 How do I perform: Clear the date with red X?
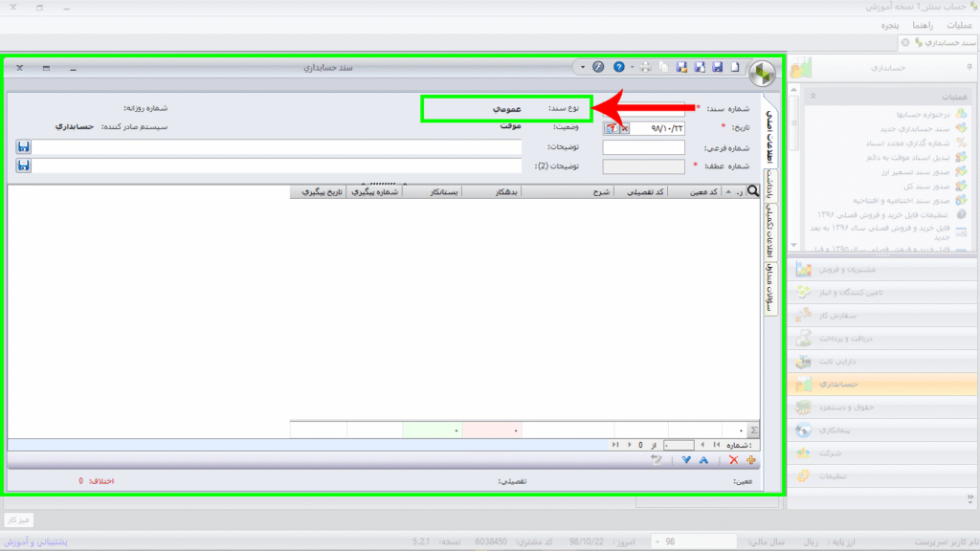[624, 128]
